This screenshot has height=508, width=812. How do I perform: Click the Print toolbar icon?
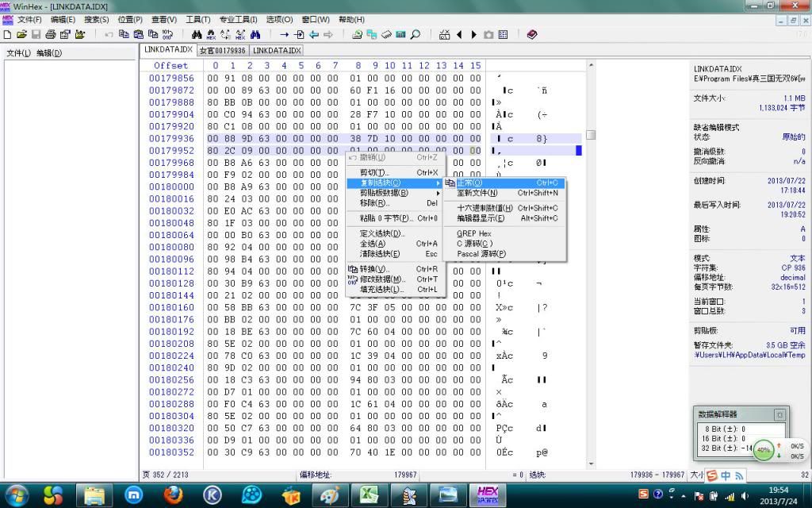(x=50, y=35)
